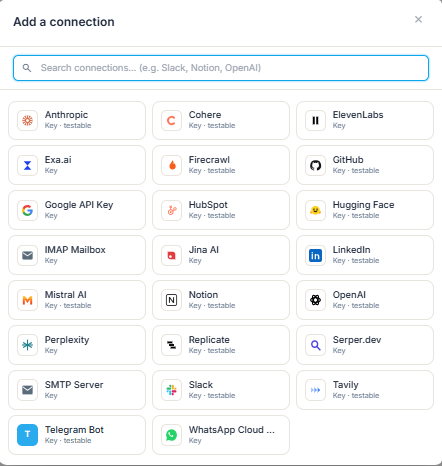Close the Add a connection dialog

pyautogui.click(x=418, y=19)
